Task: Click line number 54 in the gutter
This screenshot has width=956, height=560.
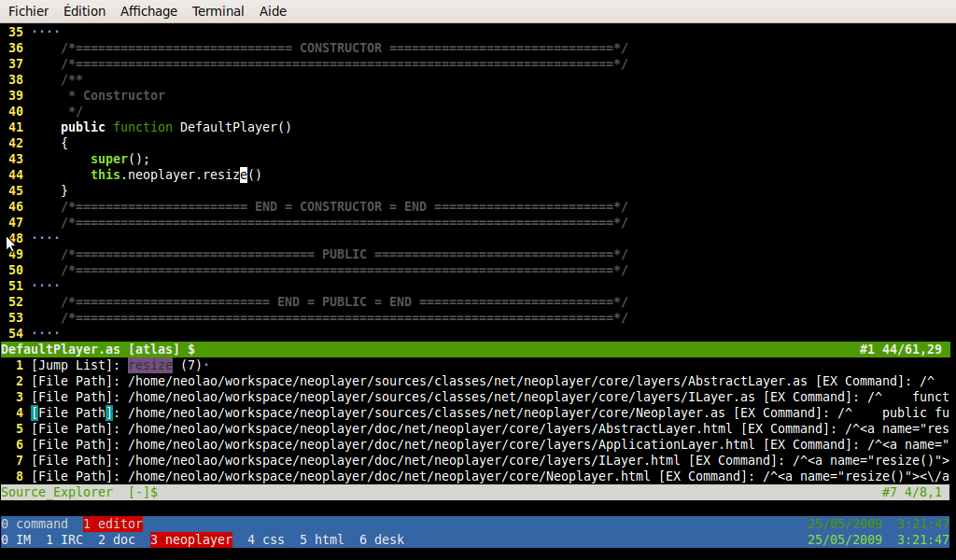Action: click(x=16, y=333)
